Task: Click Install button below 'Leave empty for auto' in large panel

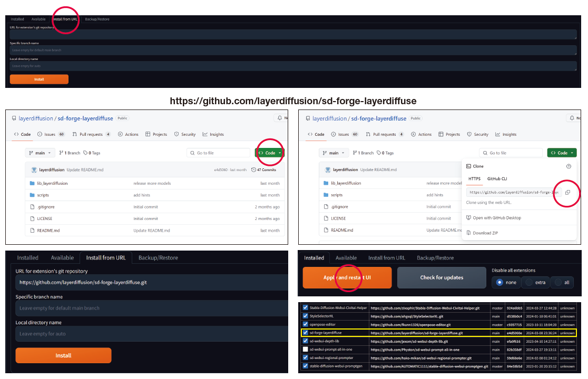Action: tap(63, 355)
